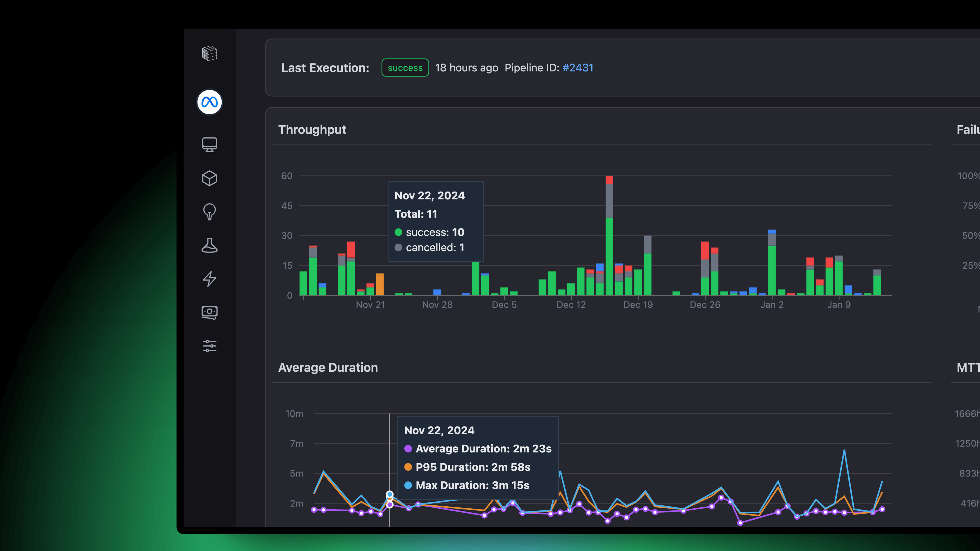Open the lightning bolt sidebar icon
Viewport: 980px width, 551px height.
coord(209,279)
